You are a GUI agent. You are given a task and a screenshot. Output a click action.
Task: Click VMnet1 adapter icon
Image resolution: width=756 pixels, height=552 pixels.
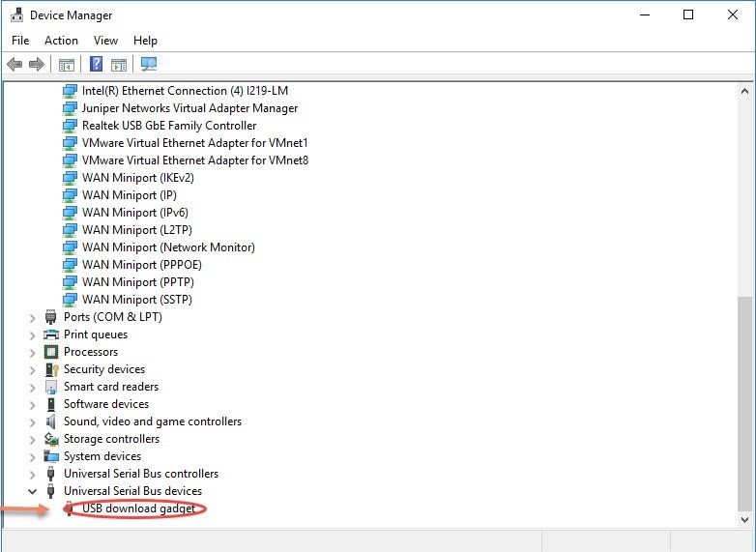tap(70, 143)
